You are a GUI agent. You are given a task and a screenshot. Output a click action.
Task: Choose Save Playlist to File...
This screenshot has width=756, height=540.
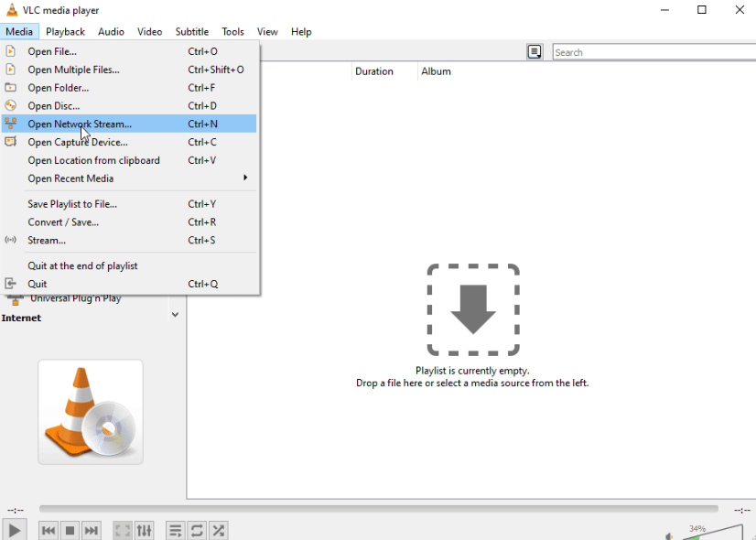[x=129, y=204]
